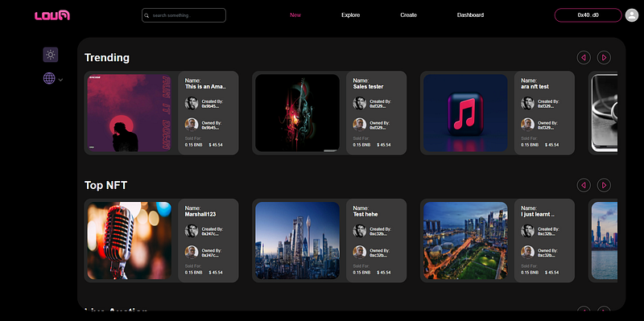
Task: Open the 'Test hehe' skyline artwork
Action: [297, 241]
